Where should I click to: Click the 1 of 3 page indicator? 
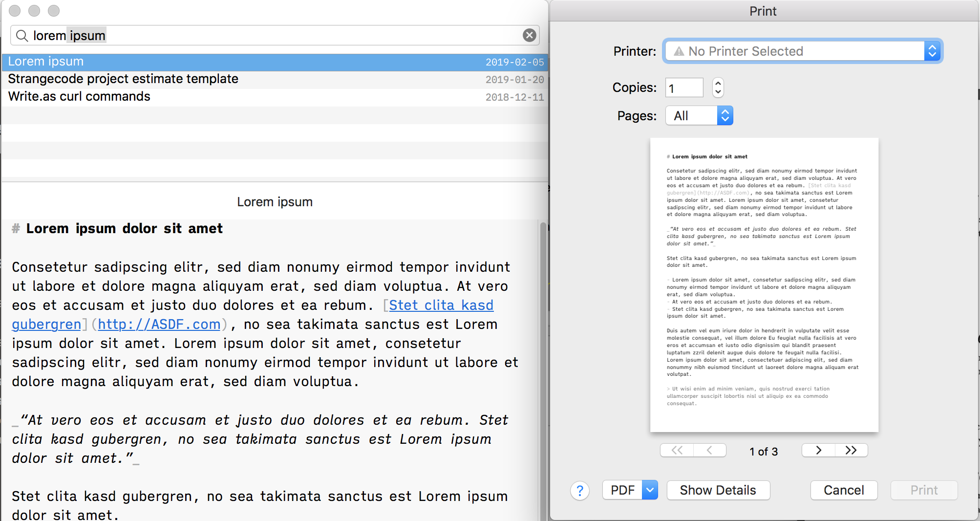point(764,452)
